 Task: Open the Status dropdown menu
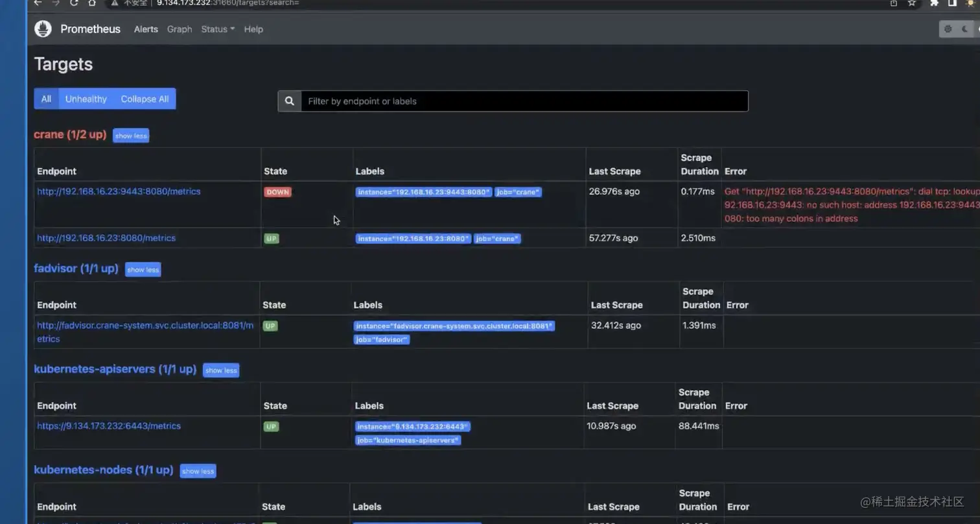[218, 29]
